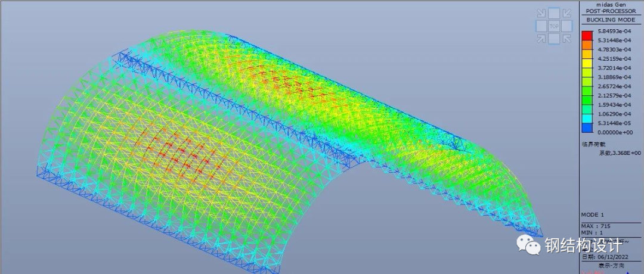The height and width of the screenshot is (274, 644).
Task: Click the red legend color band
Action: pos(587,35)
